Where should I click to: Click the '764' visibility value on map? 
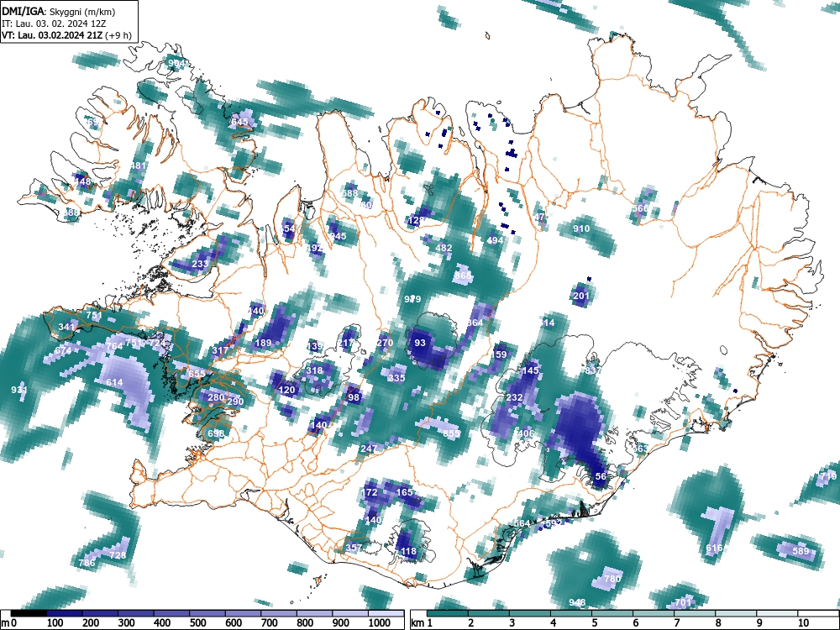pyautogui.click(x=114, y=347)
